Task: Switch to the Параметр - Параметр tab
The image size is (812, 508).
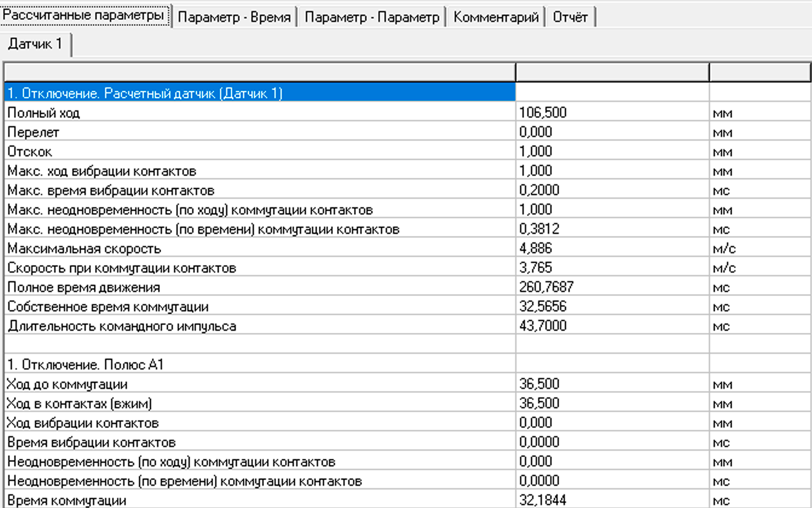Action: pyautogui.click(x=372, y=17)
